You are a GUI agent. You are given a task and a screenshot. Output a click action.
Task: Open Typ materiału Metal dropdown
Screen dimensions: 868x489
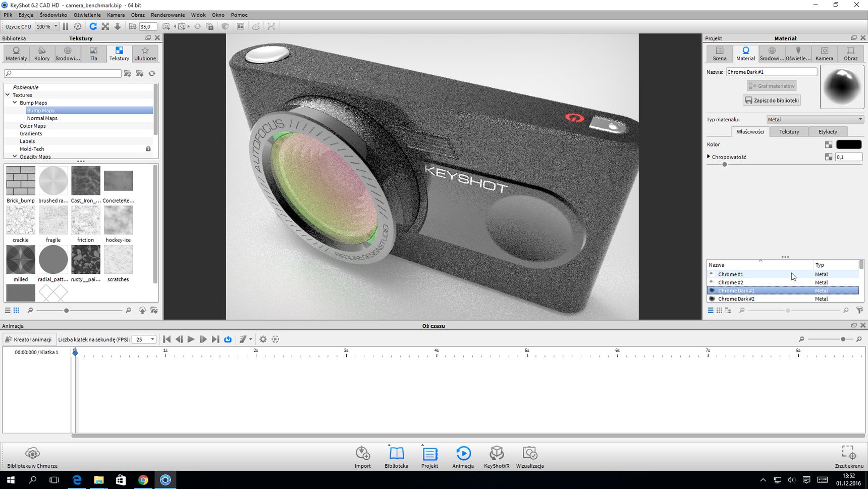click(815, 120)
